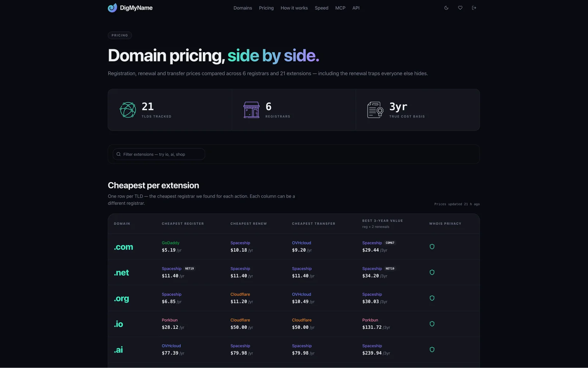Click Porkbun cheapest register for .io
Screen dimensions: 588x368
[x=170, y=320]
